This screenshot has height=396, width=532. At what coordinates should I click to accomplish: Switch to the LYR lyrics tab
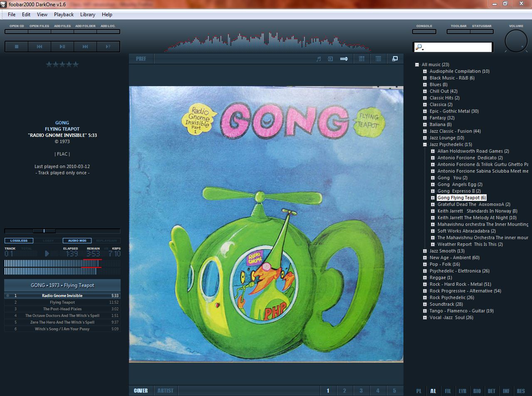(463, 391)
